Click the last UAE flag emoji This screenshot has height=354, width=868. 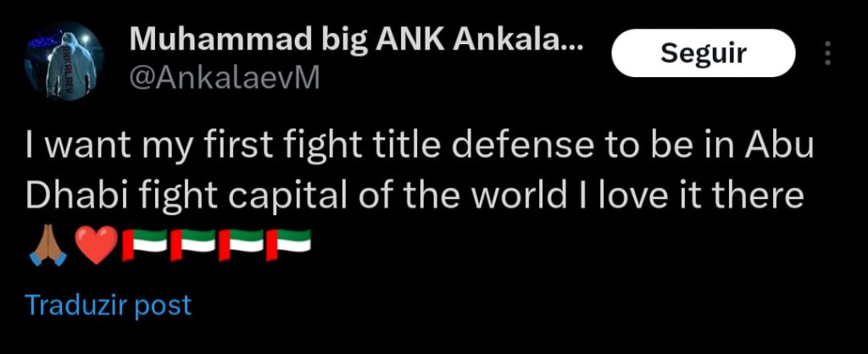[289, 245]
